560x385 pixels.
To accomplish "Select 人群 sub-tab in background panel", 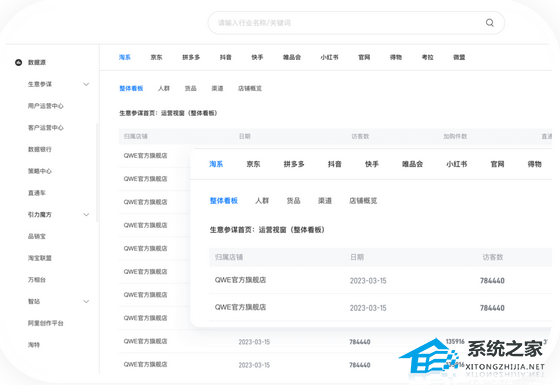I will tap(164, 88).
